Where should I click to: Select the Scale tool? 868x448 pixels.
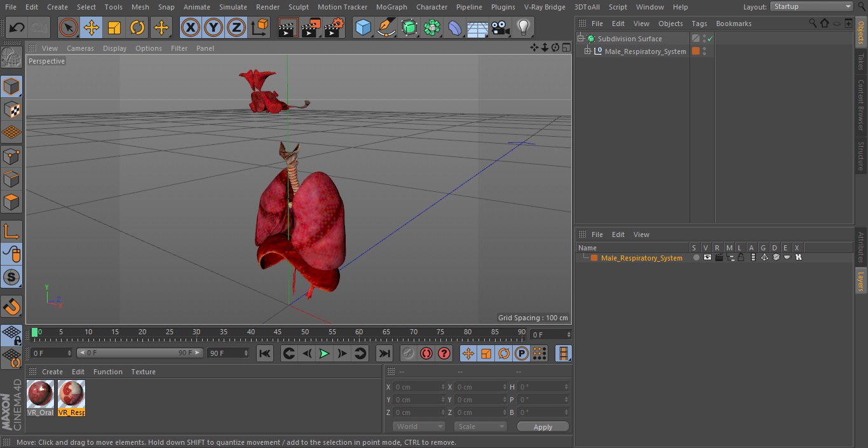click(114, 27)
